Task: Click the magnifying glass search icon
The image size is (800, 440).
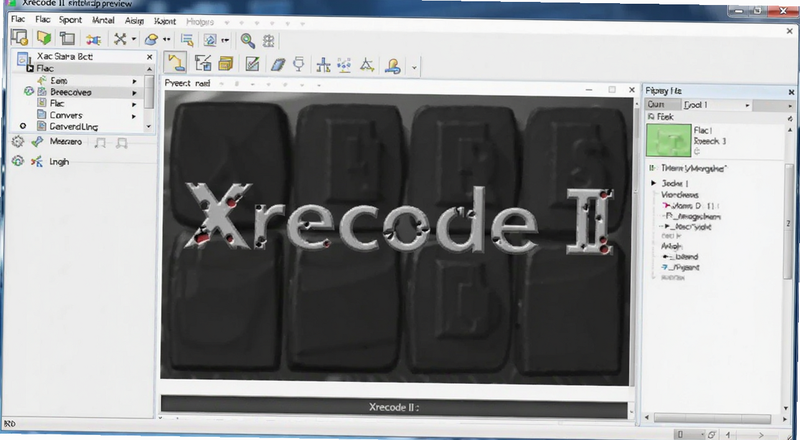Action: click(247, 40)
